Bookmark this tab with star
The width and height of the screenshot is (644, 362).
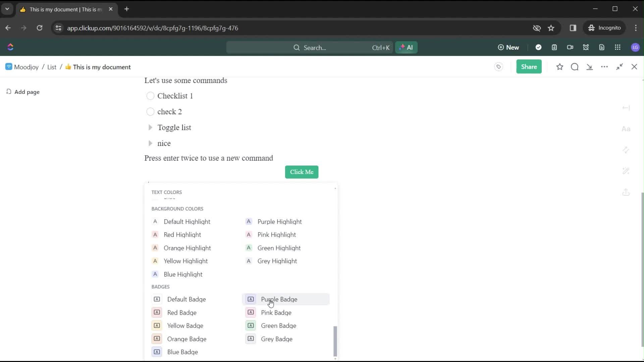tap(551, 28)
